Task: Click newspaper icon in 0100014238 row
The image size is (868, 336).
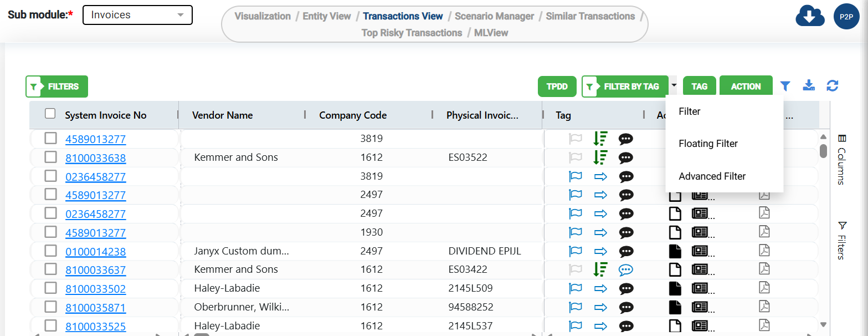Action: click(x=700, y=251)
